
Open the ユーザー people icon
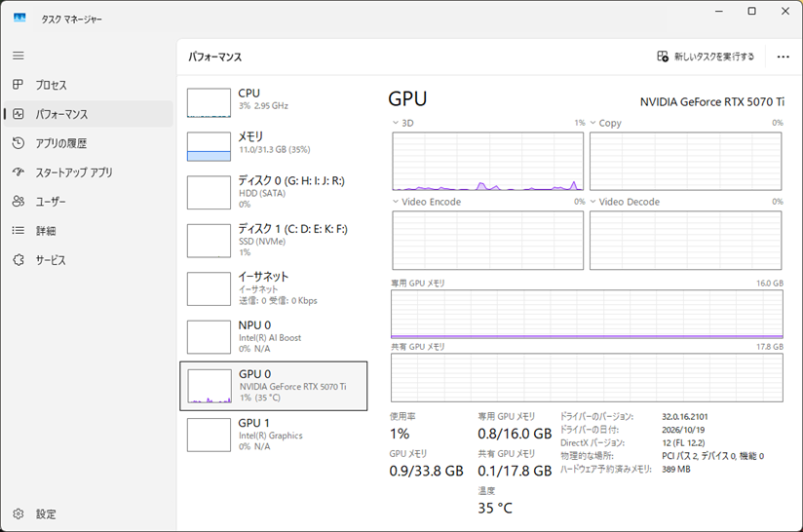coord(18,202)
